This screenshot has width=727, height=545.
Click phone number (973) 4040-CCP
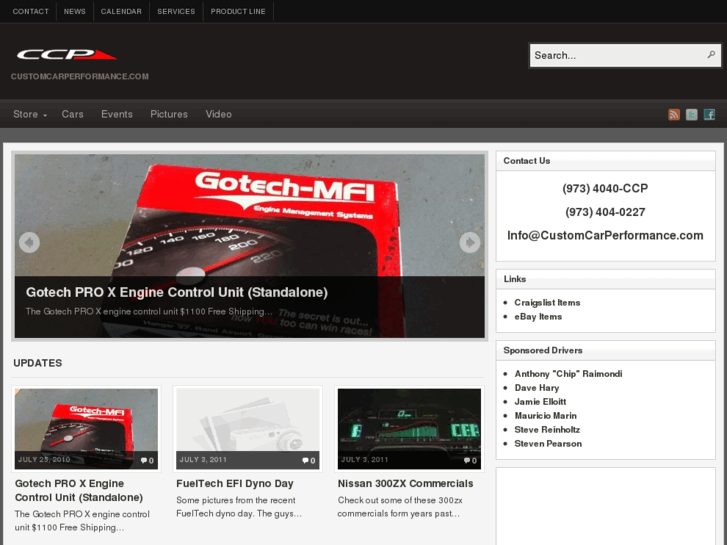point(605,188)
